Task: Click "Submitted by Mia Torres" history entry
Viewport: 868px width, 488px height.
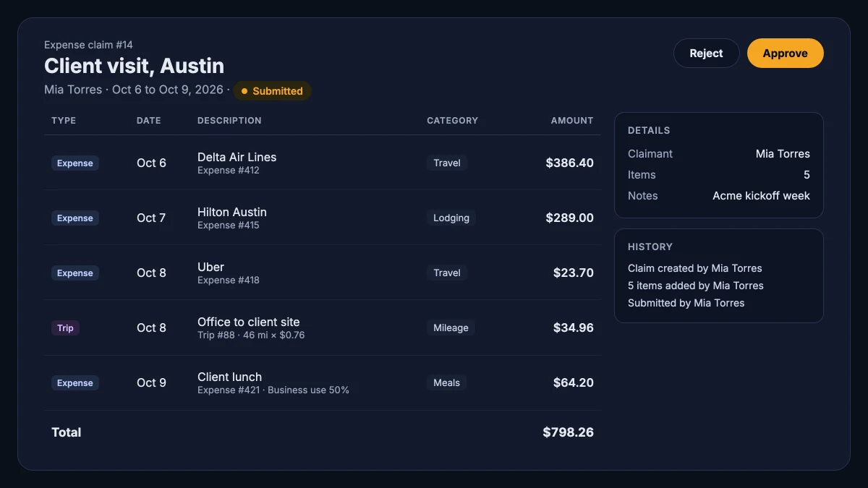Action: tap(686, 303)
